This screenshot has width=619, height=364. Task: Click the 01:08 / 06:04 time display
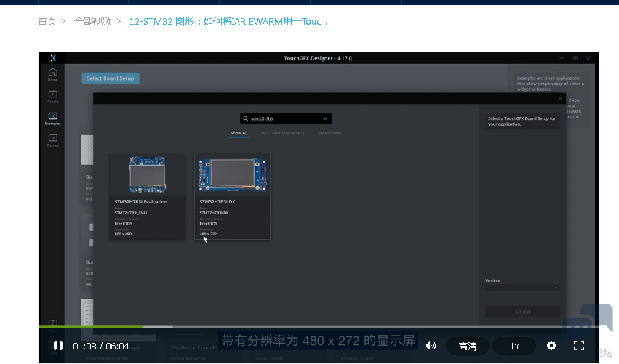click(100, 347)
